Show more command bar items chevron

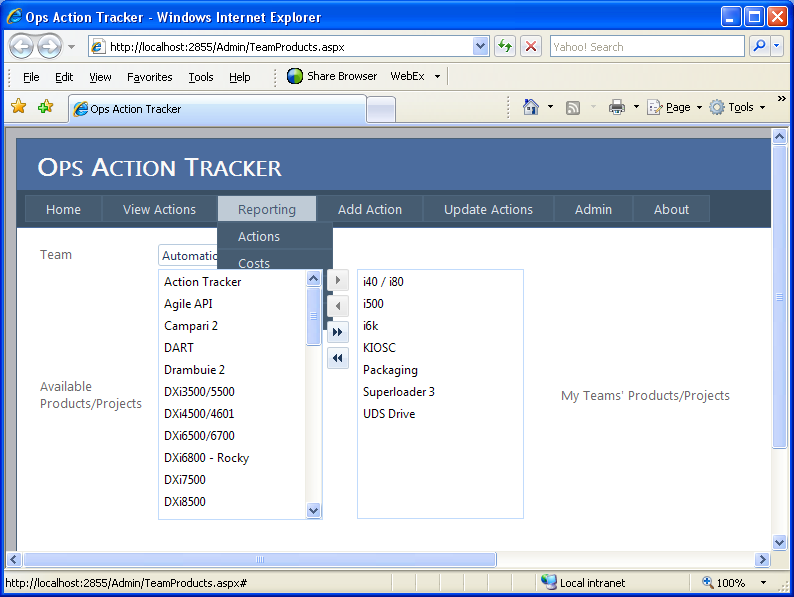781,98
